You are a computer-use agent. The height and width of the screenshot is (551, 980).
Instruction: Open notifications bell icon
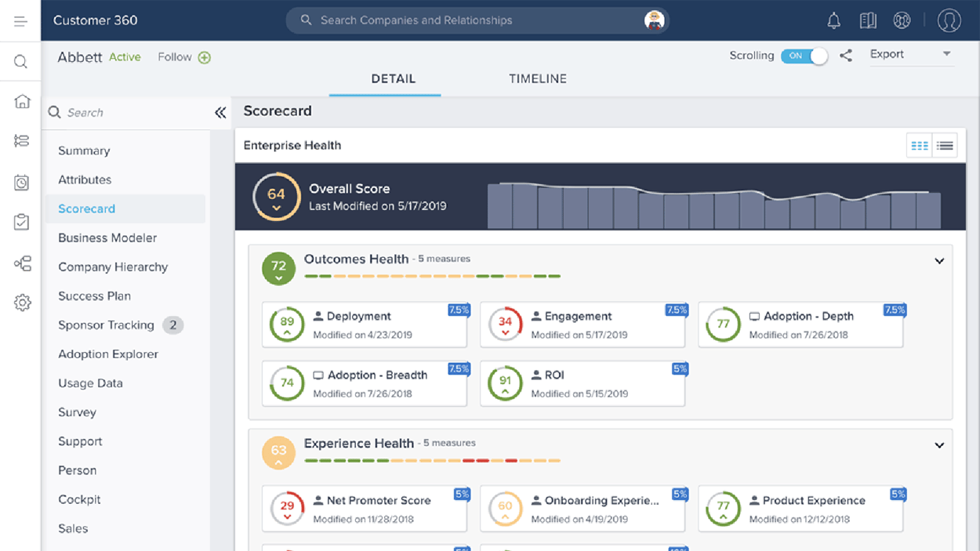(833, 21)
